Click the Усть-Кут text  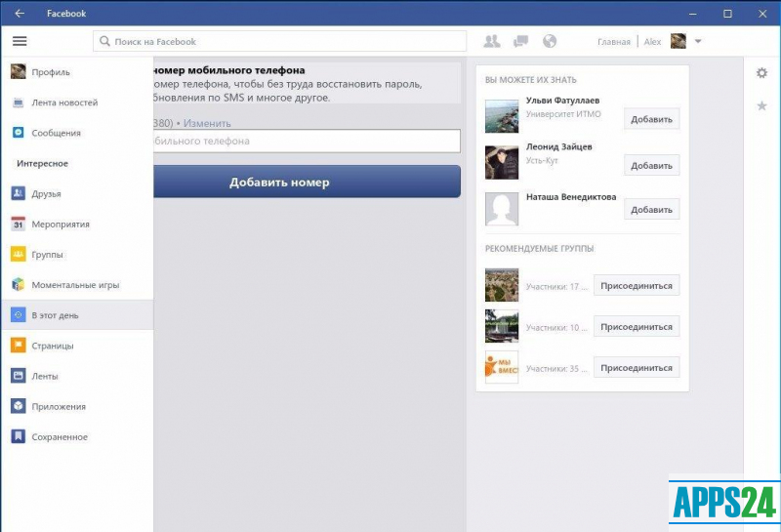[542, 160]
